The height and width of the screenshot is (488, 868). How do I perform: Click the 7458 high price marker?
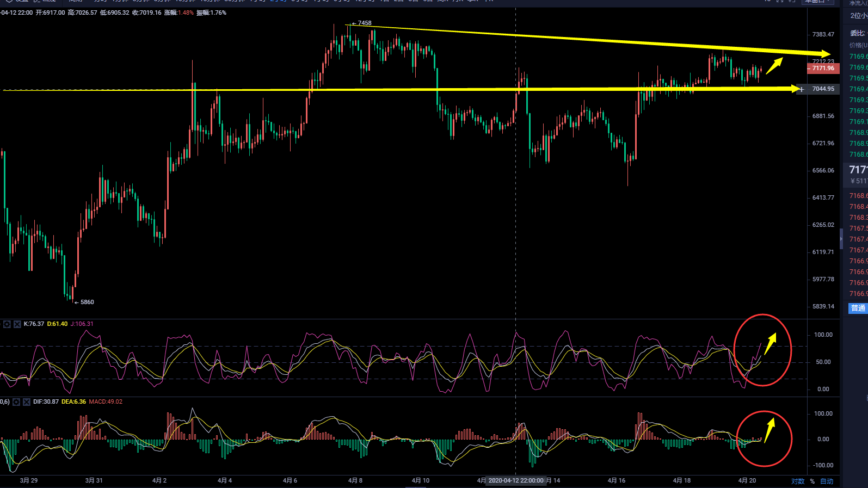(x=364, y=23)
